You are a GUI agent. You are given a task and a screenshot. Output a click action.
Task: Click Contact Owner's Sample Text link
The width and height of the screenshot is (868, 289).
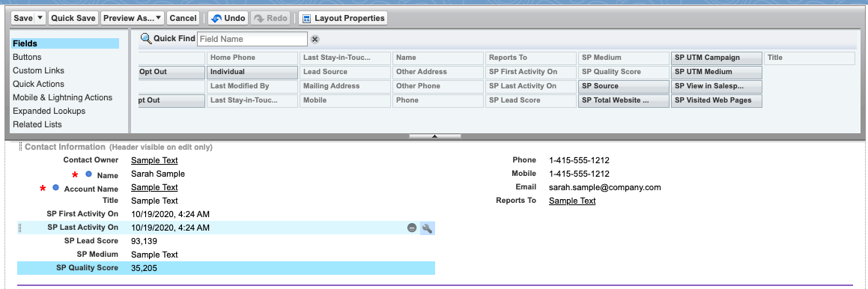[x=154, y=160]
